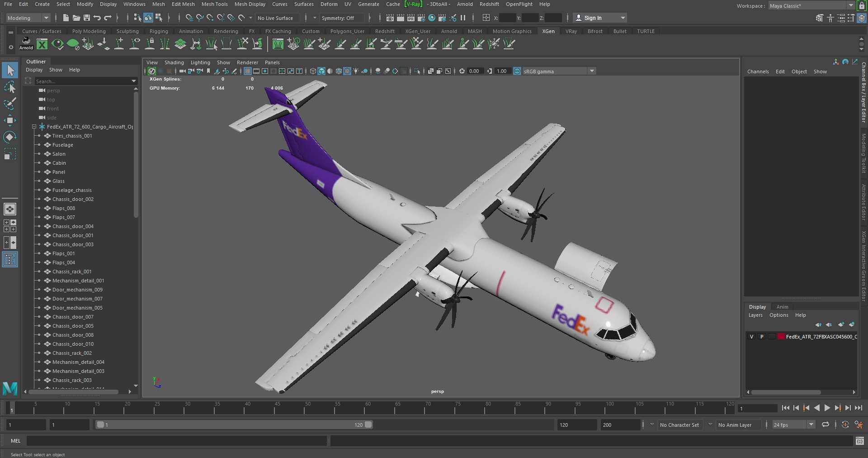This screenshot has width=868, height=458.
Task: Switch to four-view pane layout
Action: pos(10,226)
